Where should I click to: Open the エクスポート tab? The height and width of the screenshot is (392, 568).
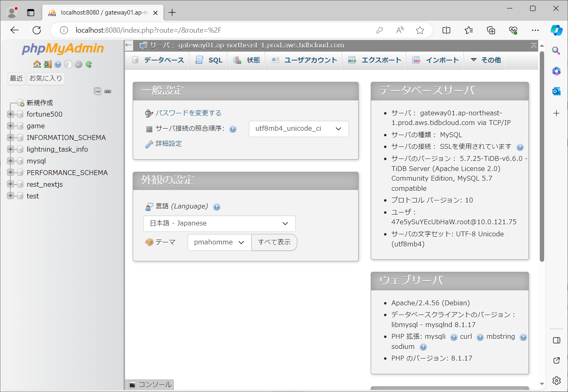pyautogui.click(x=374, y=60)
